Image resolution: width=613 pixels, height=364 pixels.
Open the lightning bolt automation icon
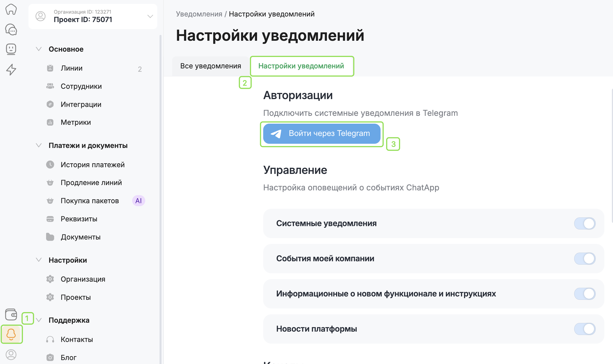tap(11, 70)
